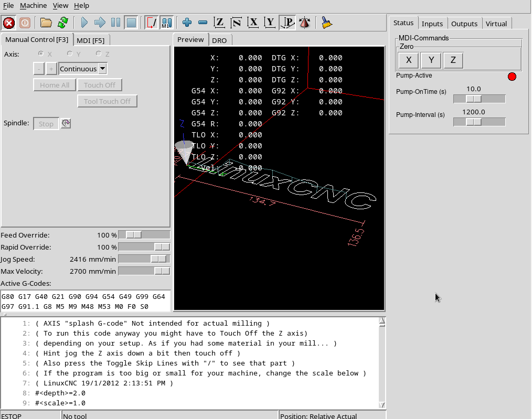Switch to front Y view
The image size is (532, 419).
pyautogui.click(x=270, y=23)
